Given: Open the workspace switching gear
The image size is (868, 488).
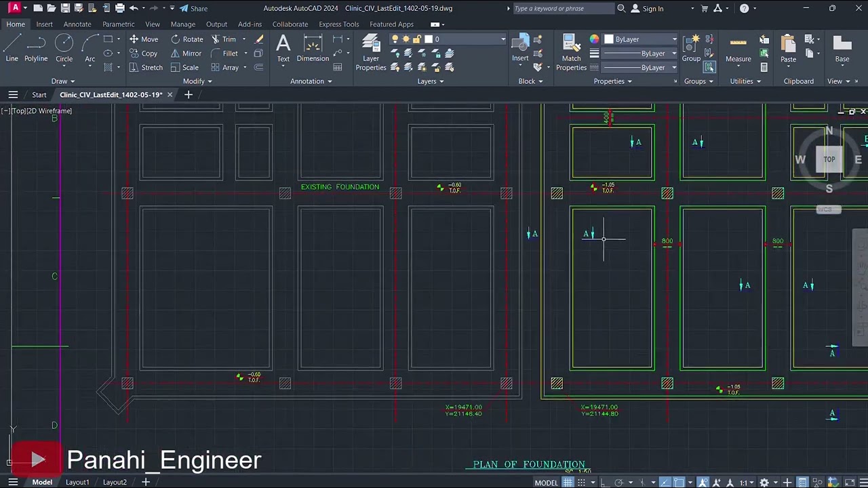Looking at the screenshot, I should (764, 483).
